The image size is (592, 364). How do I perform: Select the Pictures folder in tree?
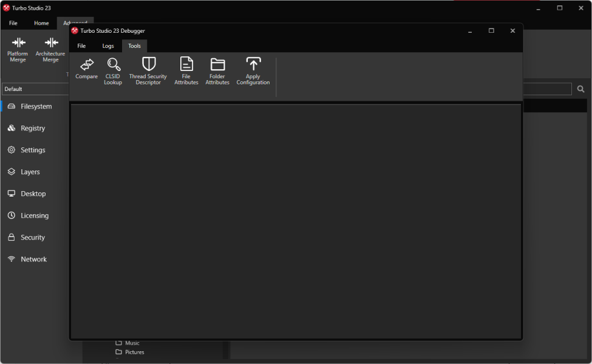(x=130, y=352)
